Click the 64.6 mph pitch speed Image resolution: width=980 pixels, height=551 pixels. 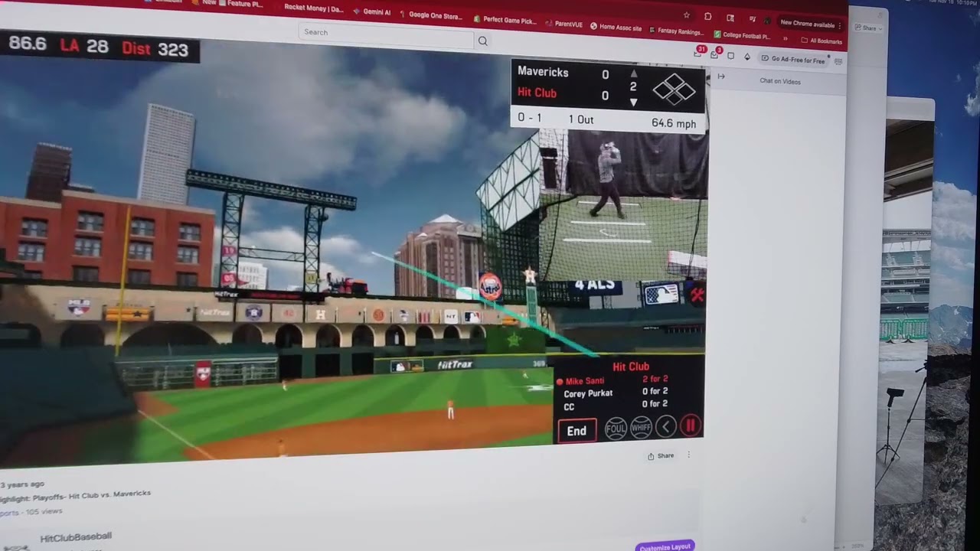pyautogui.click(x=674, y=122)
